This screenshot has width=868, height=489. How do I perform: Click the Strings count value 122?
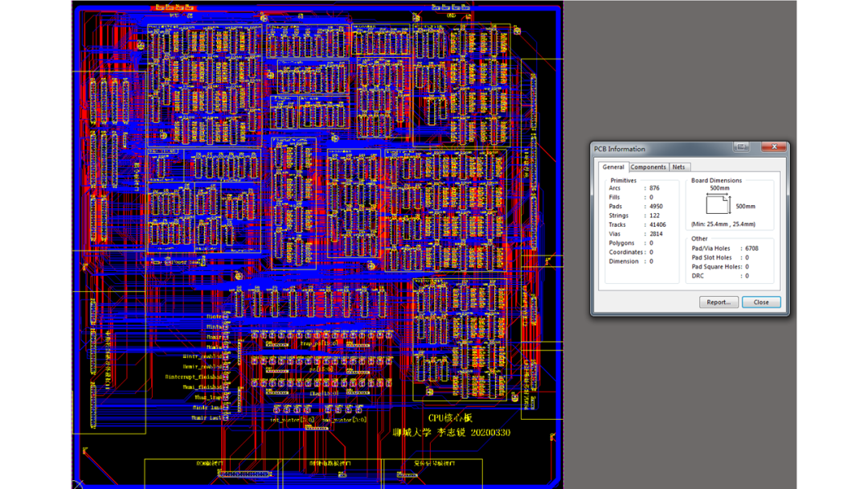pyautogui.click(x=654, y=216)
